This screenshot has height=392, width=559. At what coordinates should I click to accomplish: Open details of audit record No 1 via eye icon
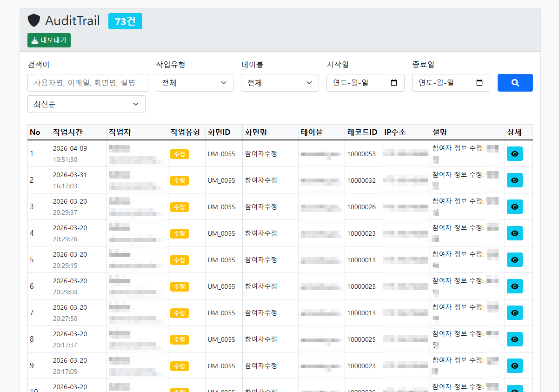[x=514, y=153]
